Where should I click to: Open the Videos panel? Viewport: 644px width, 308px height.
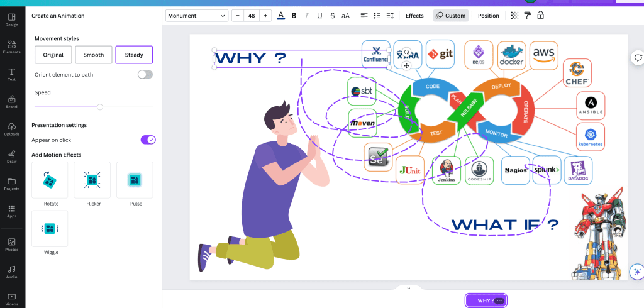point(12,299)
